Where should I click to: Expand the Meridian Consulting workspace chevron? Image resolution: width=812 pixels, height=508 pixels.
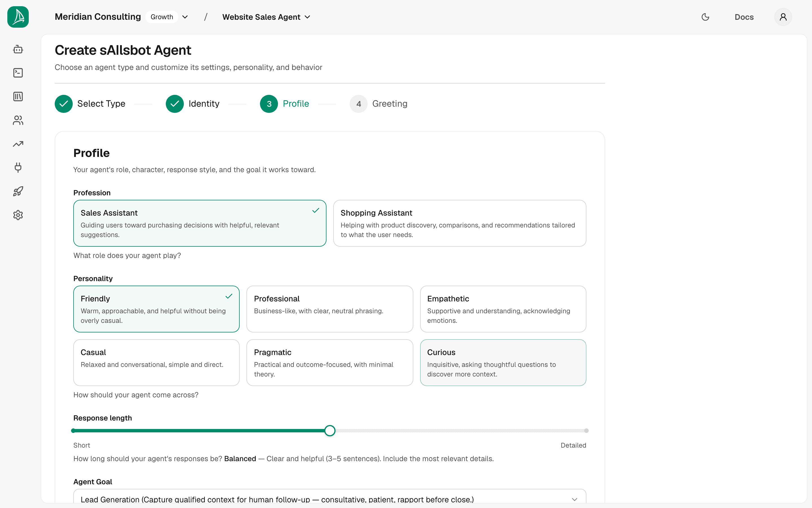click(x=185, y=17)
